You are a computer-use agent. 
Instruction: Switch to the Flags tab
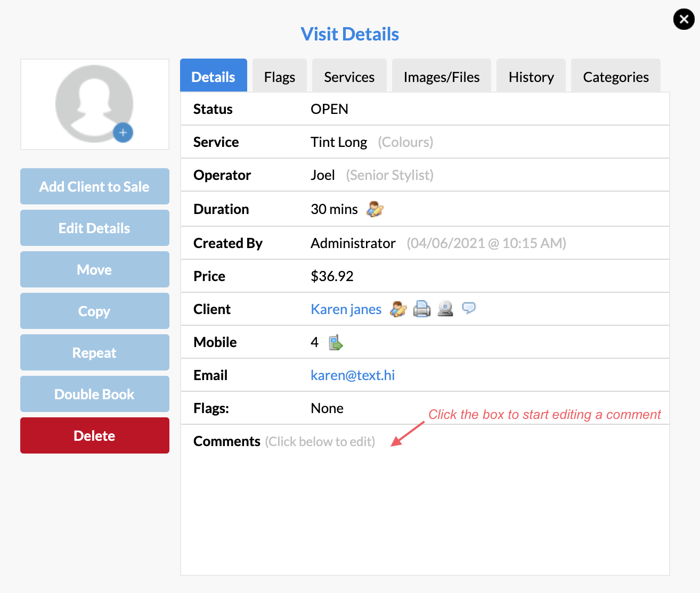[279, 77]
